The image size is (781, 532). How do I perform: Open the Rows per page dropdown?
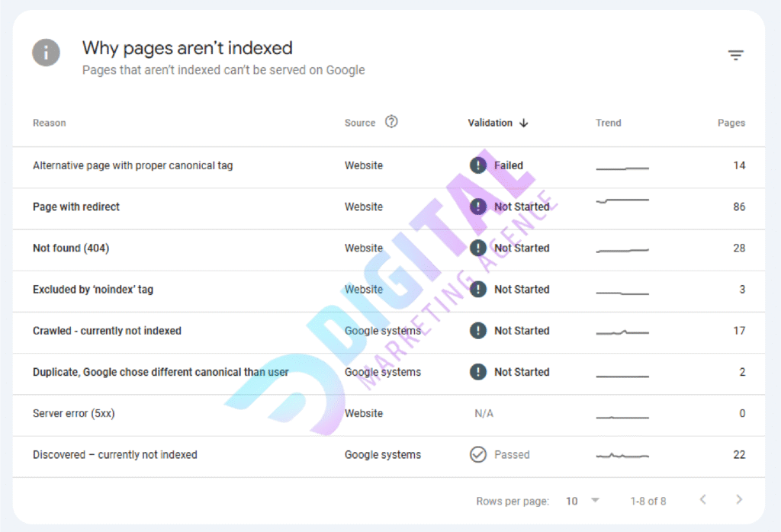coord(583,501)
